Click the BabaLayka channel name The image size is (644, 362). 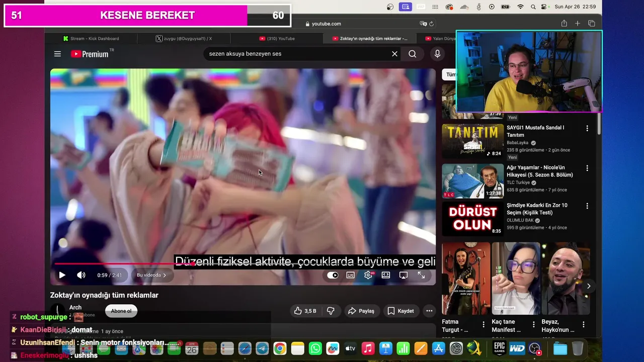518,143
